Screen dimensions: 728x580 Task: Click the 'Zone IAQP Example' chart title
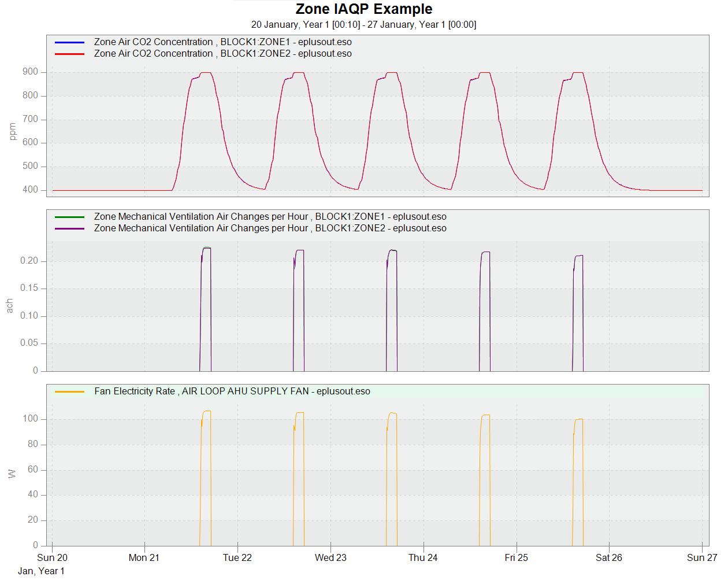click(363, 9)
